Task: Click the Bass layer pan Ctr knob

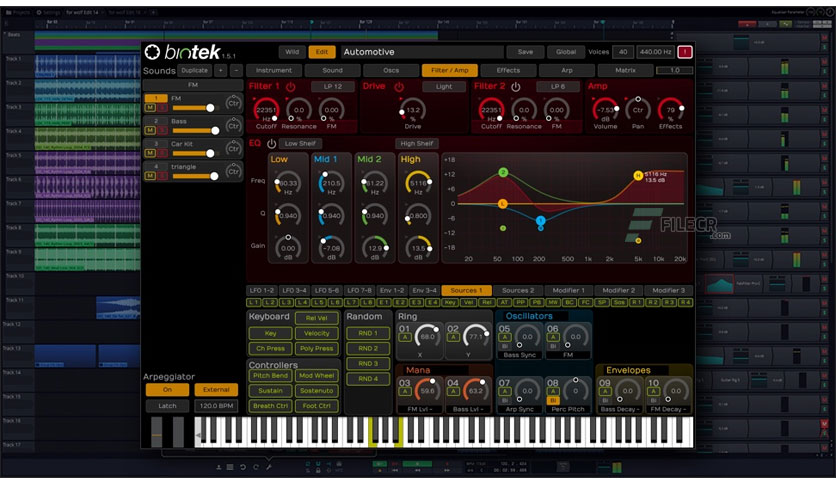Action: tap(233, 126)
